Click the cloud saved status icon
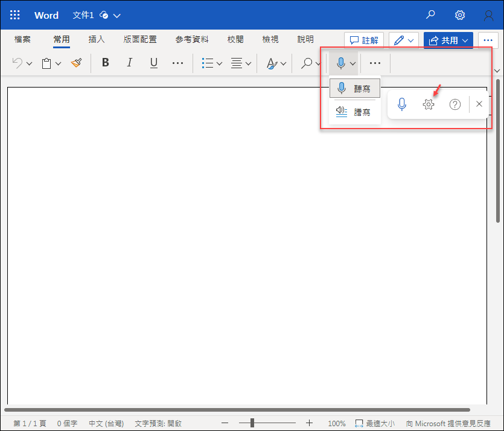The height and width of the screenshot is (431, 504). coord(104,14)
